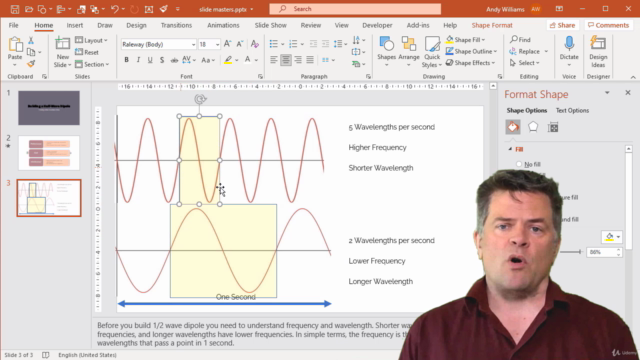Screen dimensions: 640x360
Task: Click the rotation handle above the selected shape
Action: pyautogui.click(x=200, y=99)
